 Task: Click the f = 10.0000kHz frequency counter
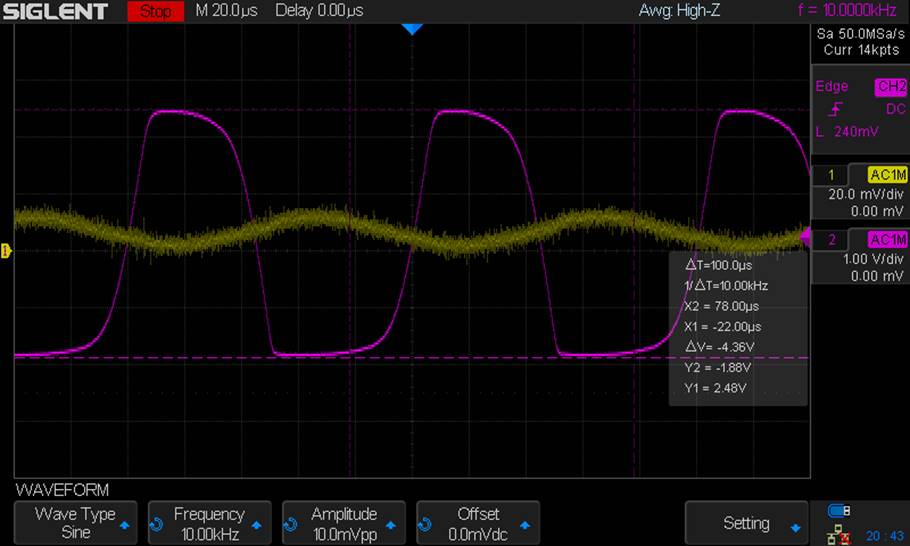847,10
